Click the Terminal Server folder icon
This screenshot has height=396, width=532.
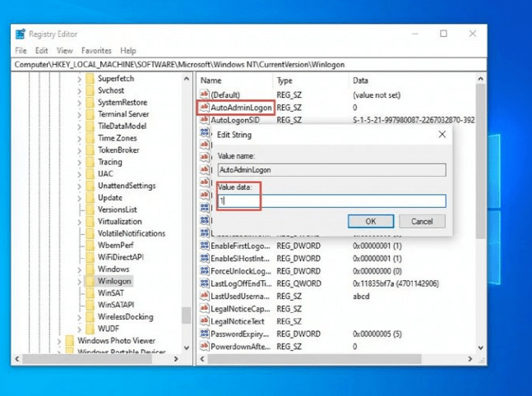tap(90, 114)
